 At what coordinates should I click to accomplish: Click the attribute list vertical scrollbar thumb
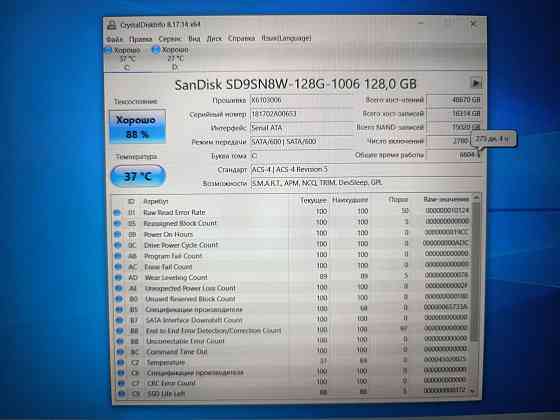475,271
